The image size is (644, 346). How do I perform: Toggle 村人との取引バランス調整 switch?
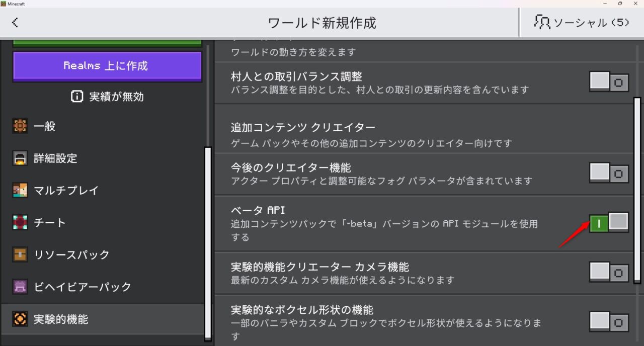click(609, 82)
